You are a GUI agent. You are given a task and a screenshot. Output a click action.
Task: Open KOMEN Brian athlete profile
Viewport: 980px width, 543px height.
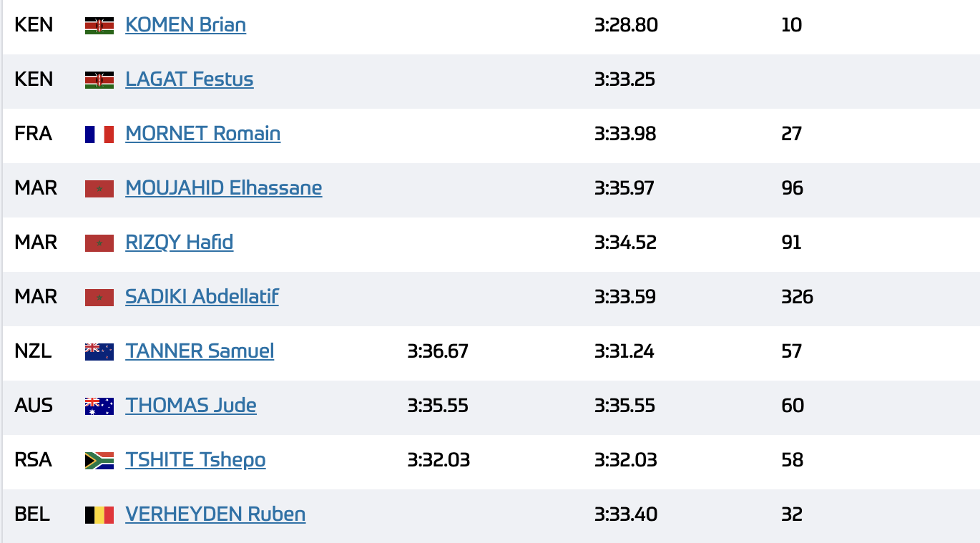[185, 25]
